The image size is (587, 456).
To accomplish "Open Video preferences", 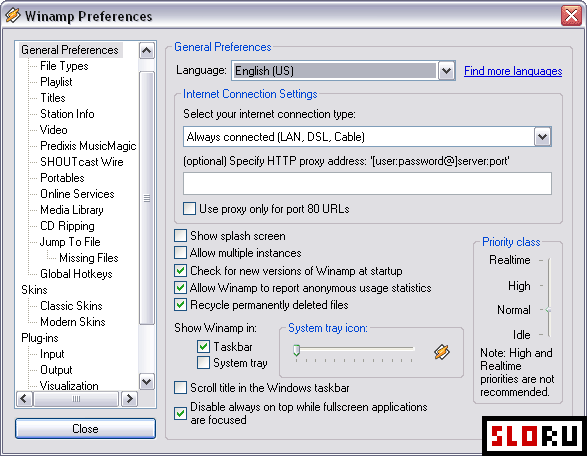I will (54, 130).
